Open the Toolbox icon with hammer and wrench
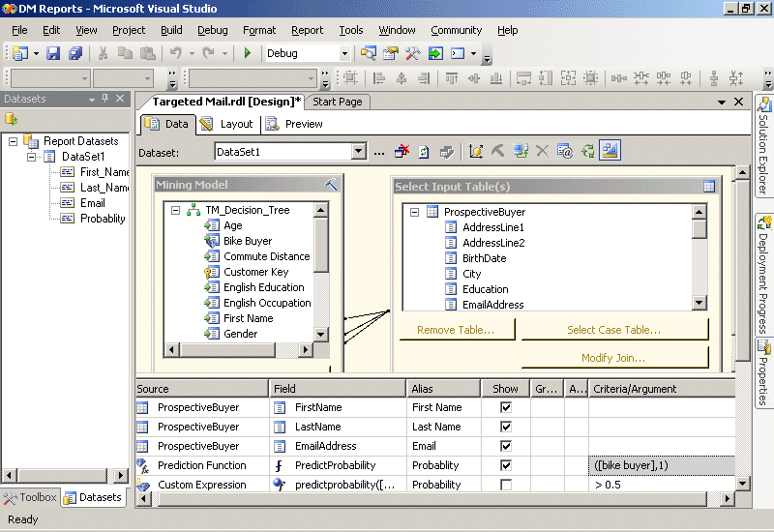 (413, 53)
